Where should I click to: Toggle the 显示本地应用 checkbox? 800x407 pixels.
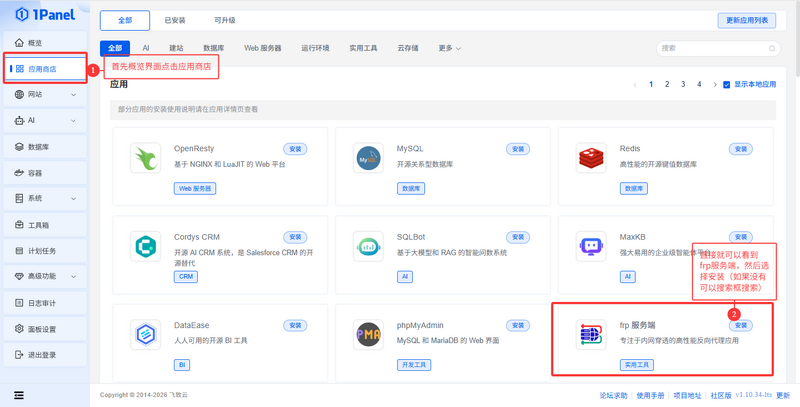click(727, 85)
